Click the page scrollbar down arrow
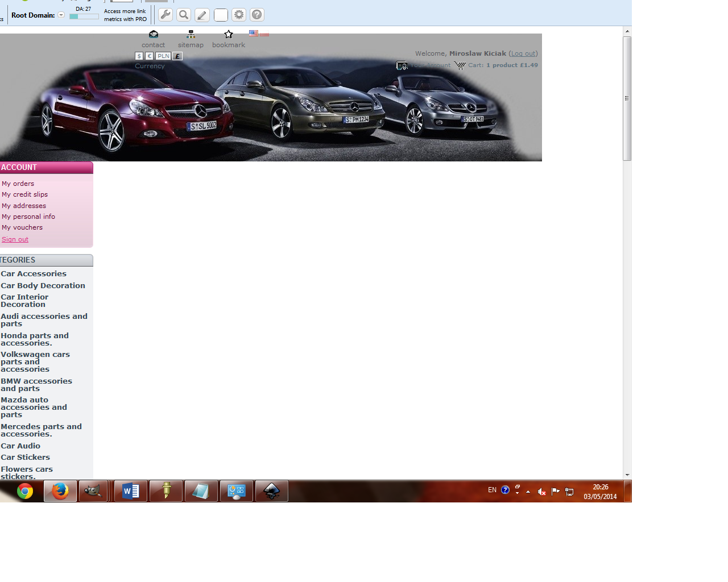This screenshot has width=728, height=582. (627, 475)
